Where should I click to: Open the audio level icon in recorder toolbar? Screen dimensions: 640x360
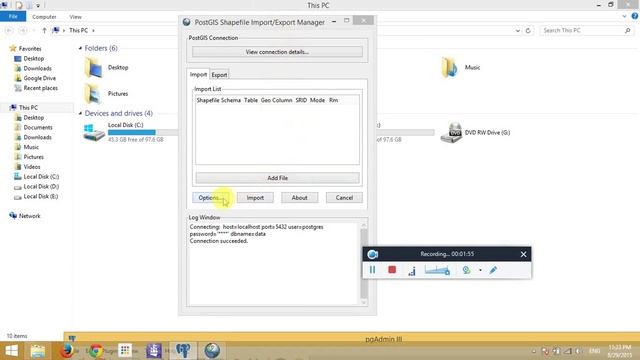(x=412, y=271)
